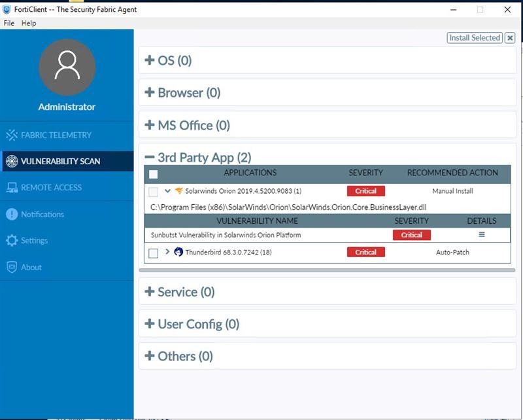
Task: Open the Help menu
Action: tap(29, 23)
